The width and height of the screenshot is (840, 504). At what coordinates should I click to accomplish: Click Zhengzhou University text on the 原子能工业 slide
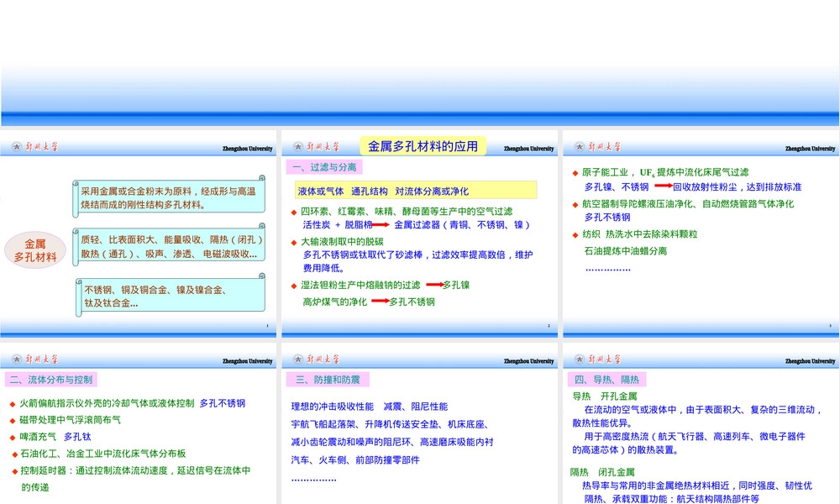tap(810, 149)
